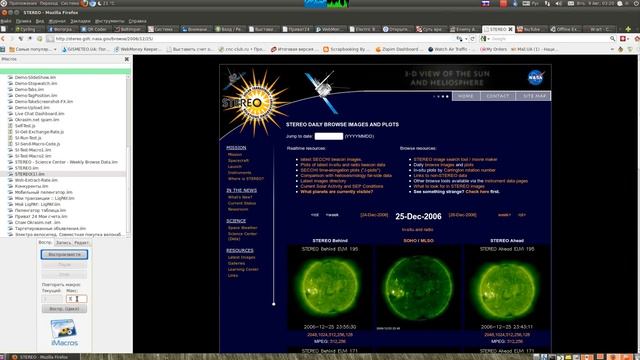Close the active STEREO tab
This screenshot has height=360, width=640.
(510, 29)
